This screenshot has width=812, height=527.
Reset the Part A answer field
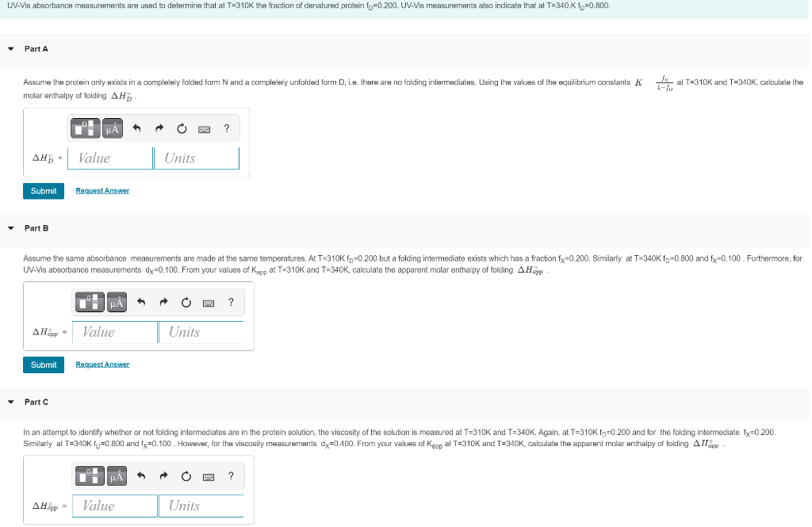182,128
